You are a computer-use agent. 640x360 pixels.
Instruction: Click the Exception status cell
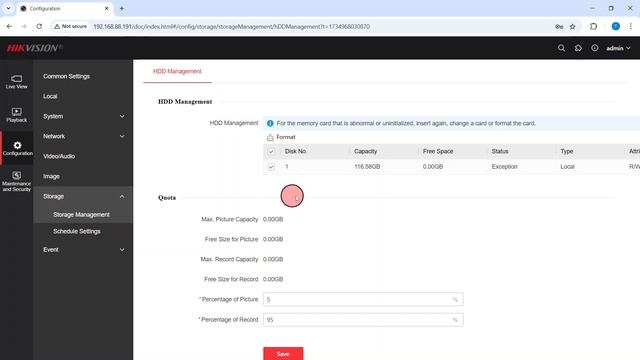point(504,167)
